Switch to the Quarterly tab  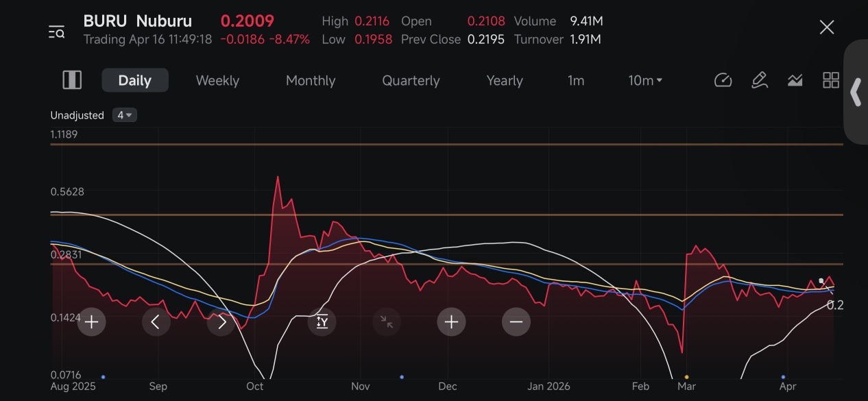[411, 80]
